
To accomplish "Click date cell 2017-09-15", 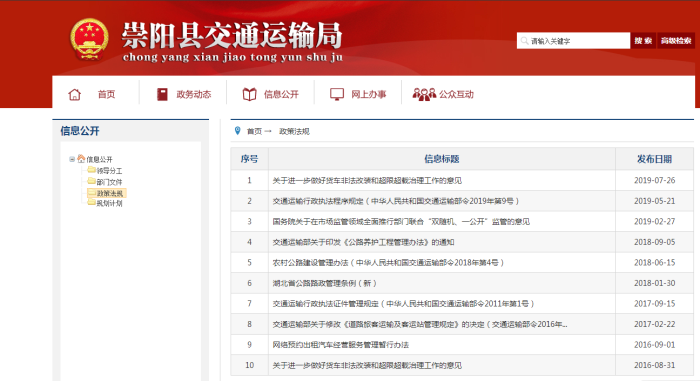I will coord(654,304).
